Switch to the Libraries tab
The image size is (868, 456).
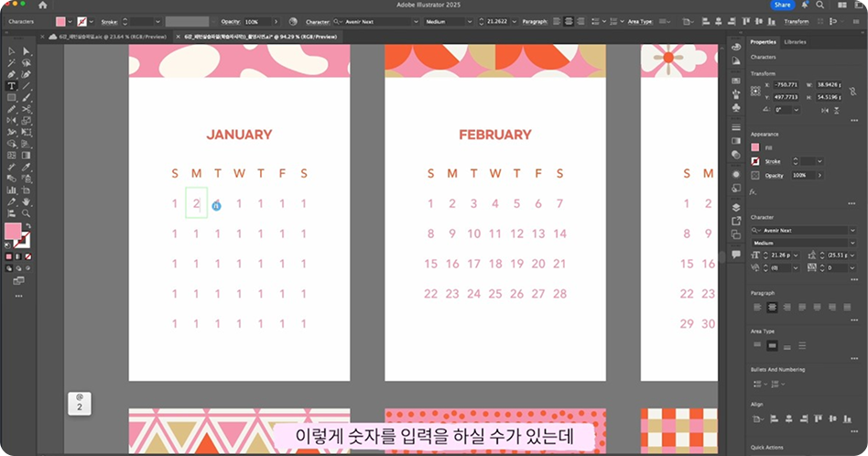point(795,42)
